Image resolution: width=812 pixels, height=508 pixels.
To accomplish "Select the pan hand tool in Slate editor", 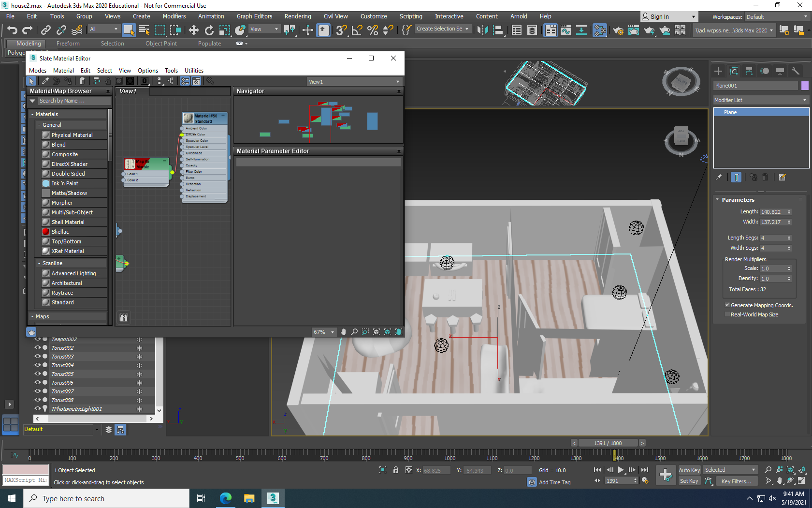I will coord(343,332).
